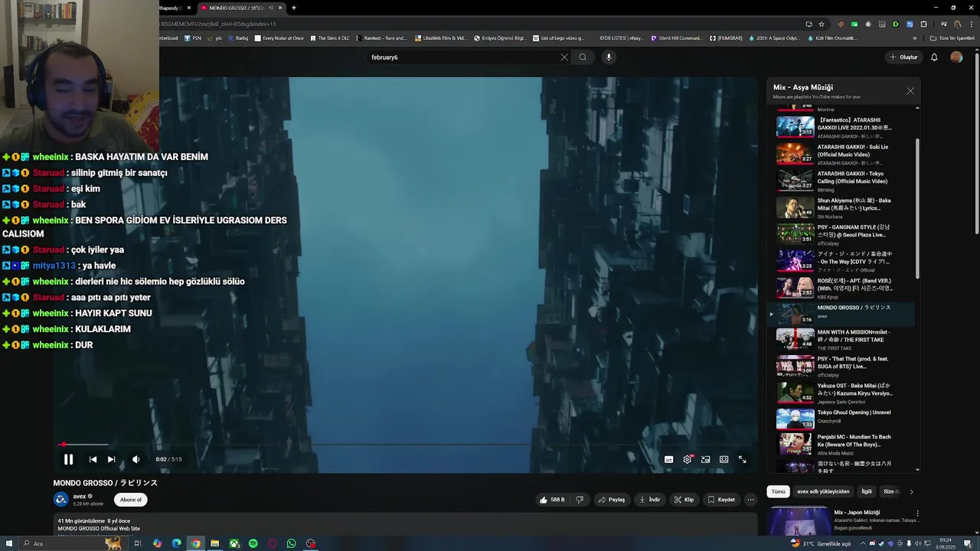
Task: Click the search magnifier button
Action: tap(583, 57)
